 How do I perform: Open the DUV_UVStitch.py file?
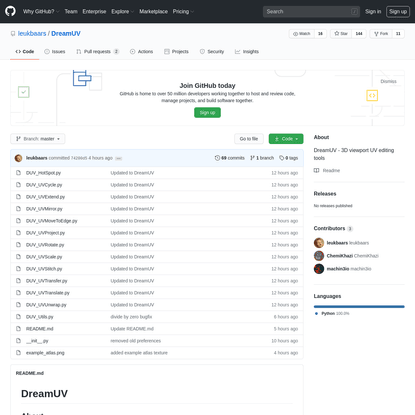[44, 269]
